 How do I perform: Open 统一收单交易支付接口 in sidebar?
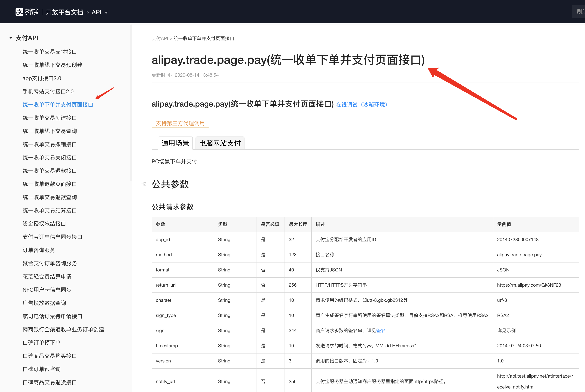[50, 52]
